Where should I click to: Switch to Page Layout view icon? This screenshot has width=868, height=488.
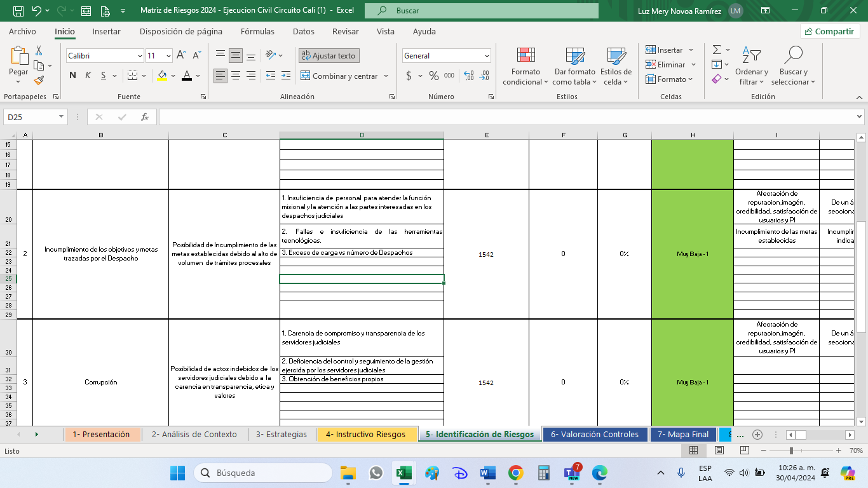719,451
